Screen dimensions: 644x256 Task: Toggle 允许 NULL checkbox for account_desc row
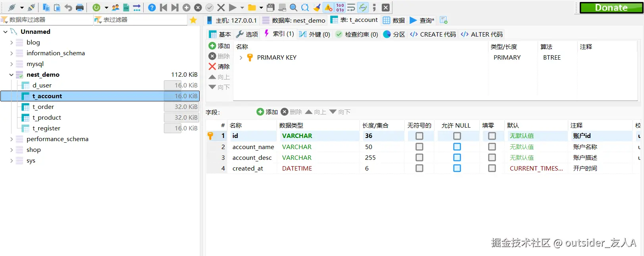point(457,157)
